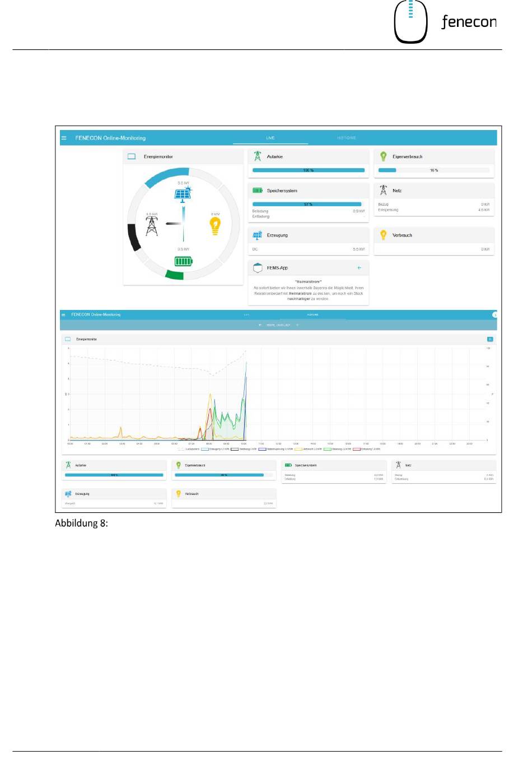Image resolution: width=532 pixels, height=783 pixels.
Task: Select the solar panel in the energy circle
Action: point(183,194)
